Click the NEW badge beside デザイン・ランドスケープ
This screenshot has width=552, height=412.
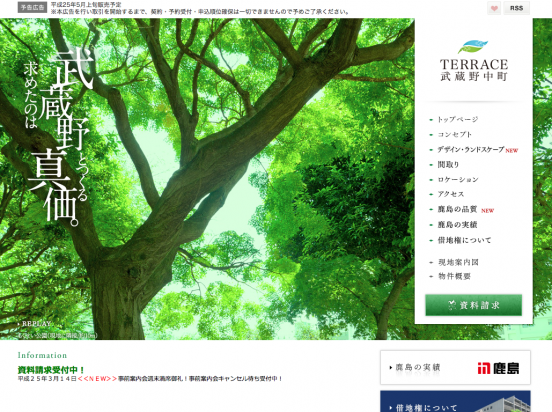(x=512, y=151)
